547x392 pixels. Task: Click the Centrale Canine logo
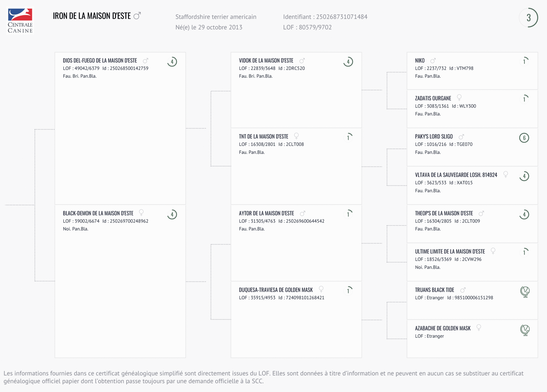pos(20,20)
